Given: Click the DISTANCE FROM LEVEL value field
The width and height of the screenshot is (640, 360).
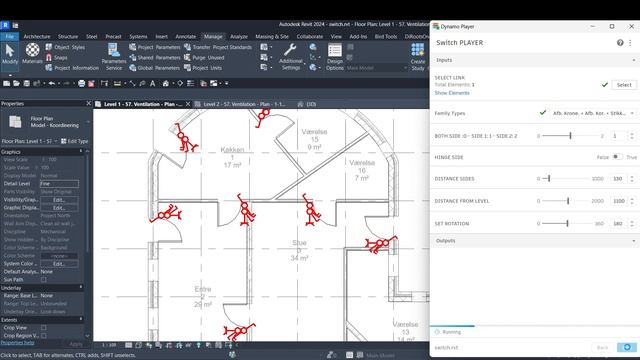Looking at the screenshot, I should (x=619, y=201).
